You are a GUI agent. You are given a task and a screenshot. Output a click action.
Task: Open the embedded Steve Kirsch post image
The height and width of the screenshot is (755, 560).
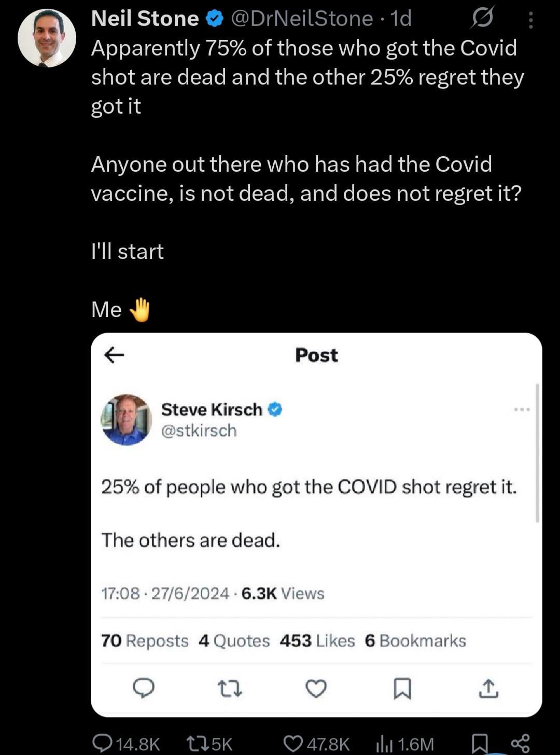point(316,524)
